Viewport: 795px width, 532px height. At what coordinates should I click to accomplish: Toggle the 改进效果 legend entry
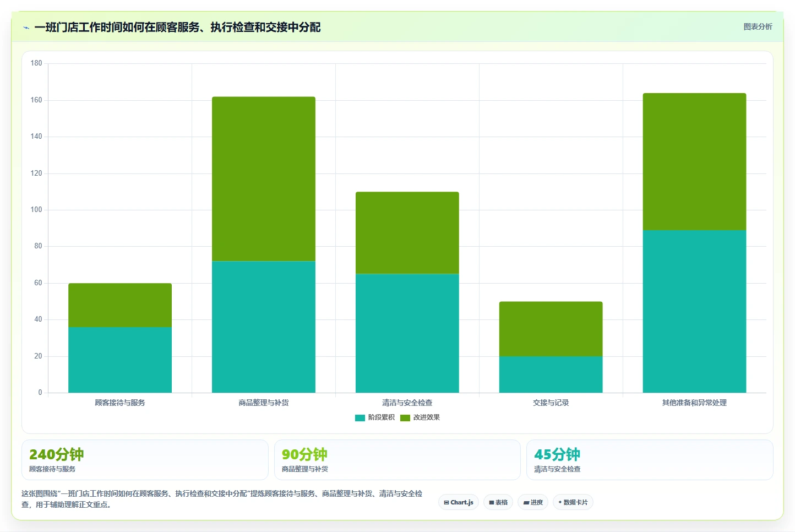[x=420, y=417]
